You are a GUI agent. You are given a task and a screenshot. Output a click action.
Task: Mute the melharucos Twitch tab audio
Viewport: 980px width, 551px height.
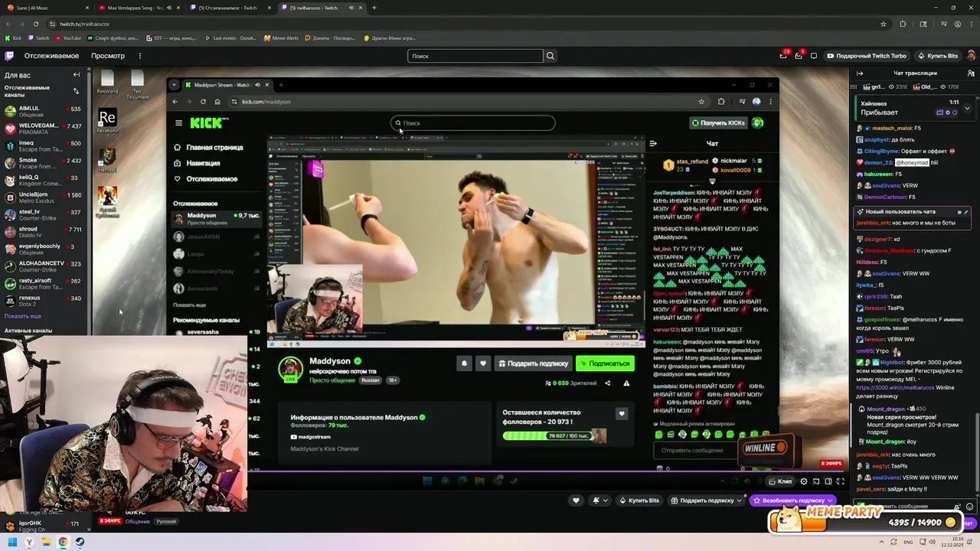pos(352,8)
